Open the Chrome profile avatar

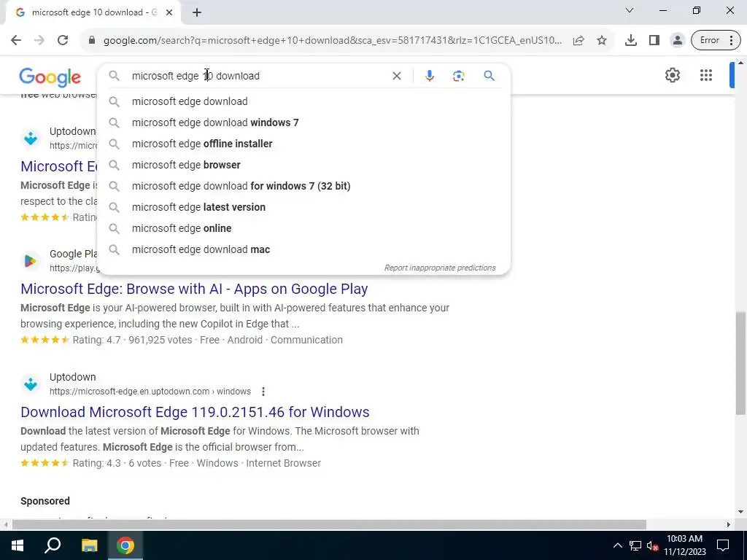(677, 41)
